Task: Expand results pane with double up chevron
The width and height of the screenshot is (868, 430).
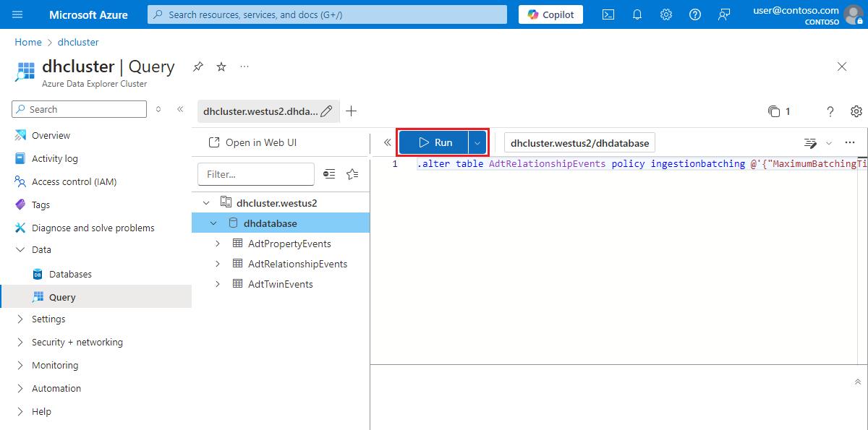Action: (x=858, y=382)
